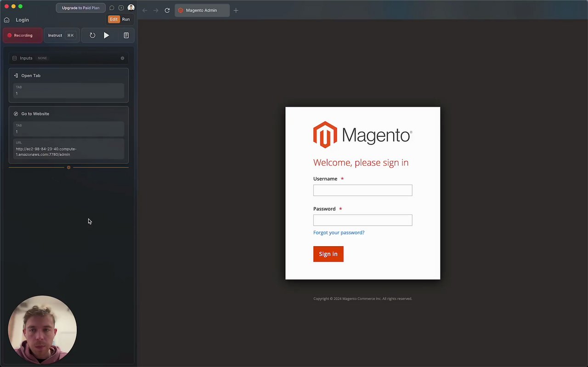Viewport: 588px width, 367px height.
Task: Select the Go to Website step title
Action: 35,114
